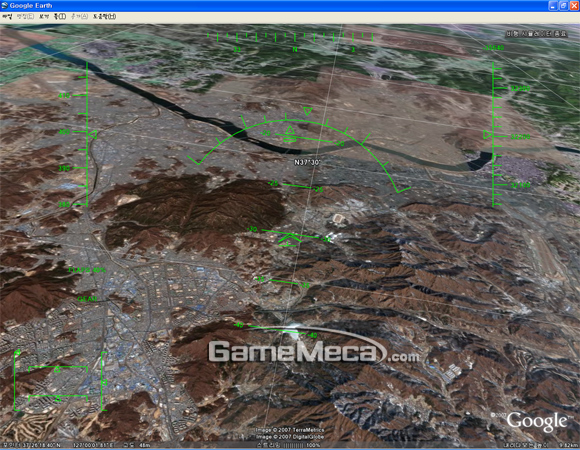Open the 도움말(H) Help menu
This screenshot has width=580, height=450.
coord(104,17)
